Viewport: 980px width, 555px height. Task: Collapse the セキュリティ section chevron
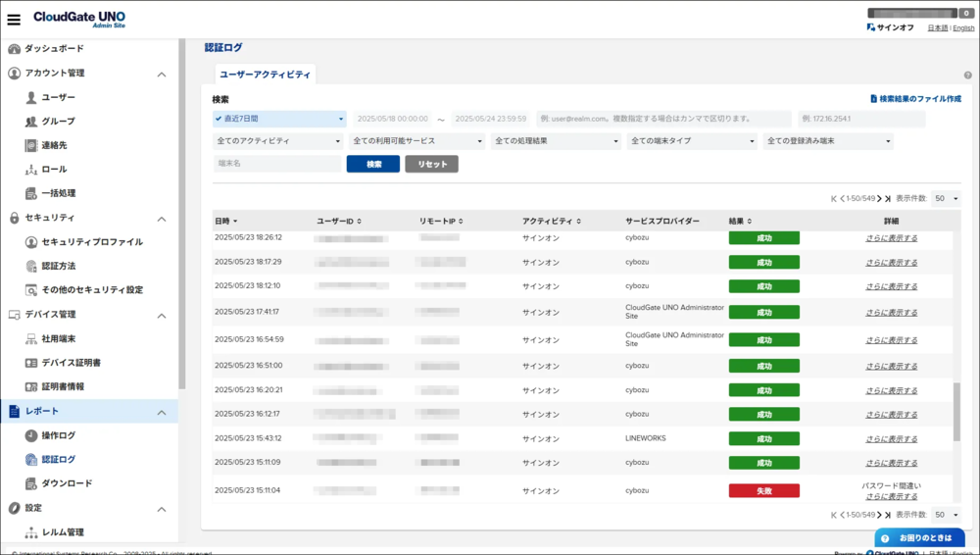(x=162, y=219)
